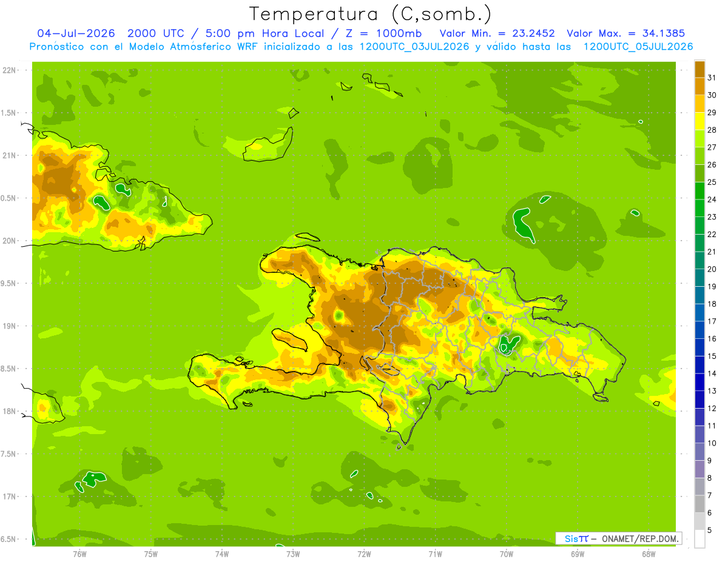Click the '18N' latitude label

(8, 411)
